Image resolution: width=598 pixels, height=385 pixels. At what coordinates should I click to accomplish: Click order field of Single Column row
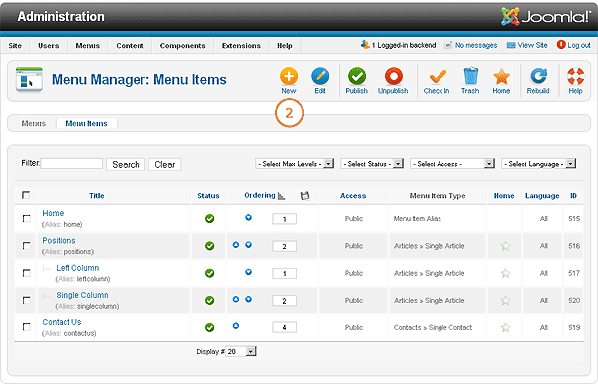click(285, 301)
